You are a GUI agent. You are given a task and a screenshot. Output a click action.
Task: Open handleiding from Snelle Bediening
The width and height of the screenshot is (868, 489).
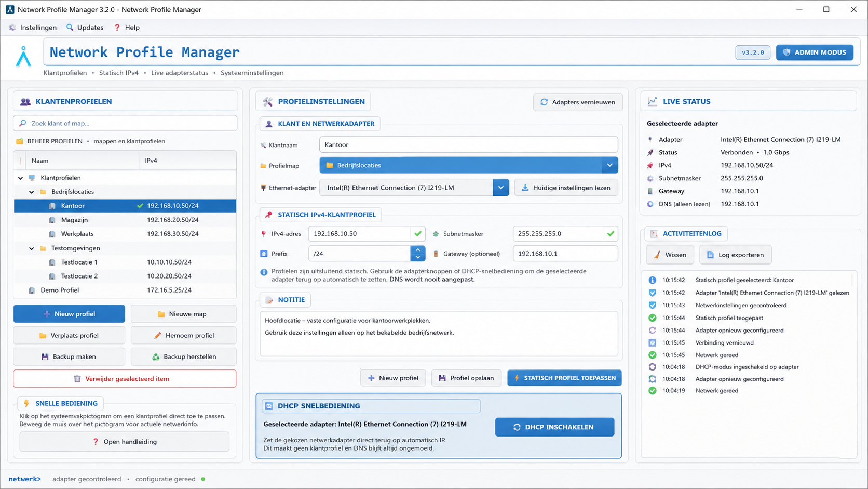click(x=125, y=442)
